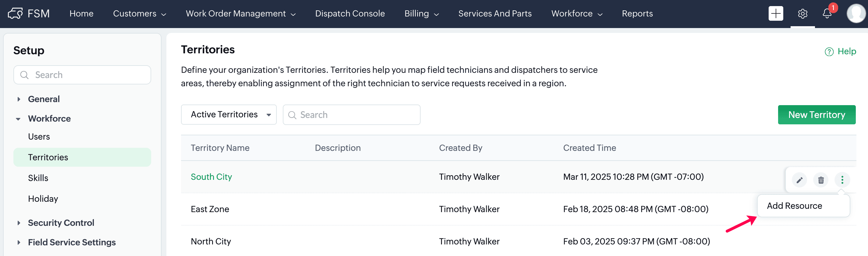Click the magnifier icon in territories search
868x256 pixels.
point(292,115)
